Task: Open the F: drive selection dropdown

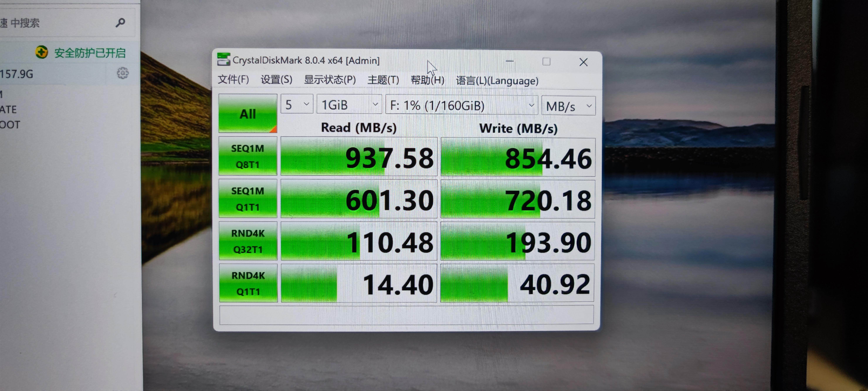Action: [x=461, y=106]
